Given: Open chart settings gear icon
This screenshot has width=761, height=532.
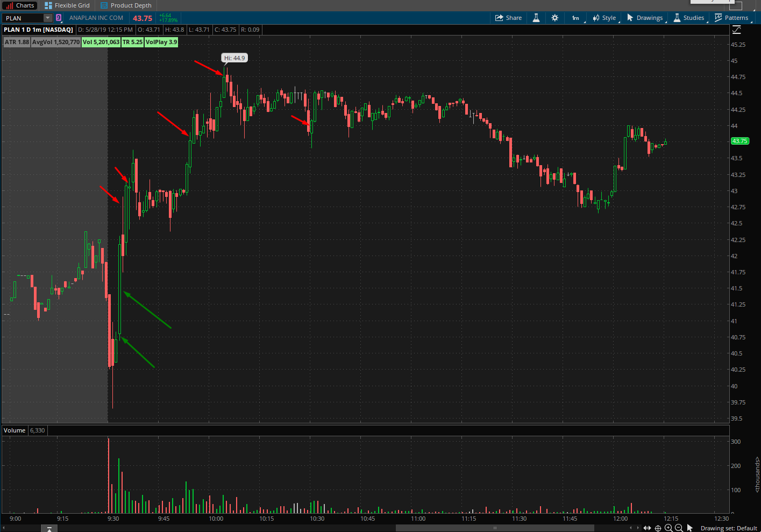Looking at the screenshot, I should tap(555, 18).
